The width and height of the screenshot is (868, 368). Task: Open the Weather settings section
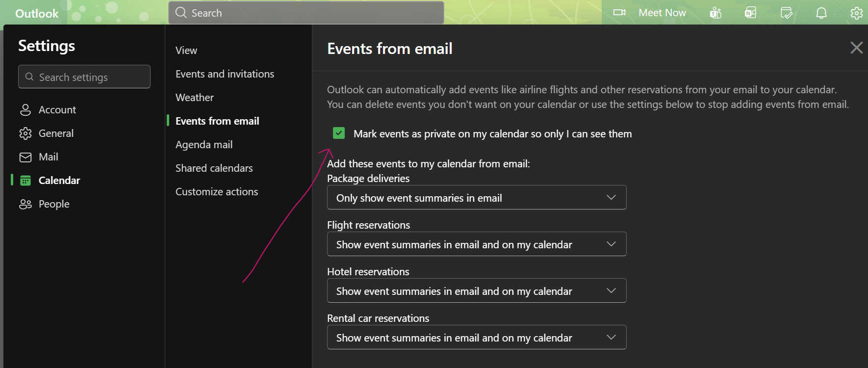[x=195, y=98]
